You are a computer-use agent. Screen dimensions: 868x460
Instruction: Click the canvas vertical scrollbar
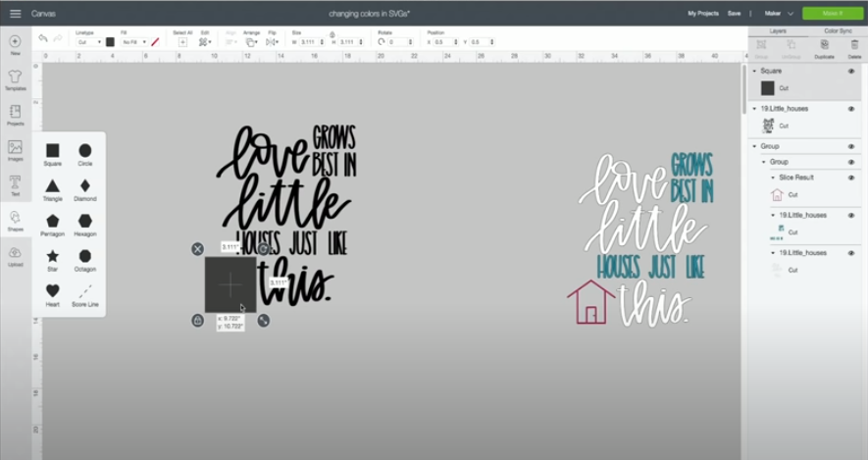click(744, 88)
